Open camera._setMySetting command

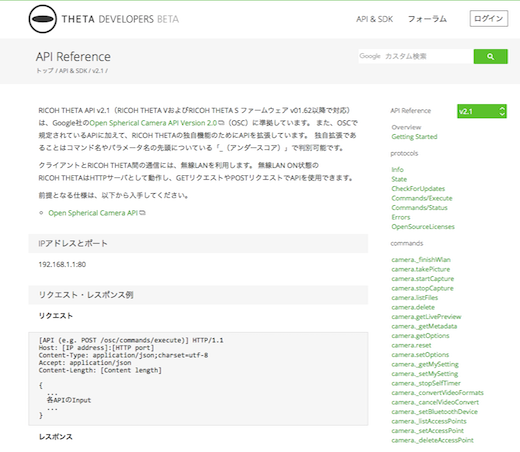(425, 374)
